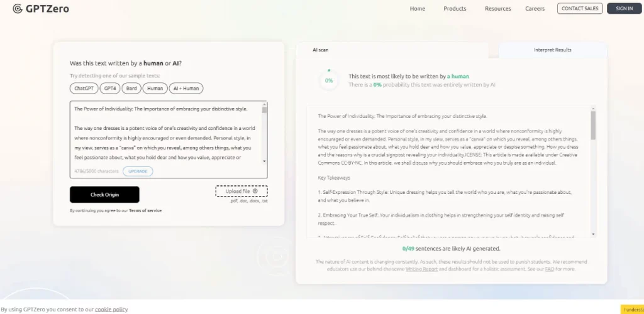
Task: Choose the Bard sample text chip
Action: (131, 89)
